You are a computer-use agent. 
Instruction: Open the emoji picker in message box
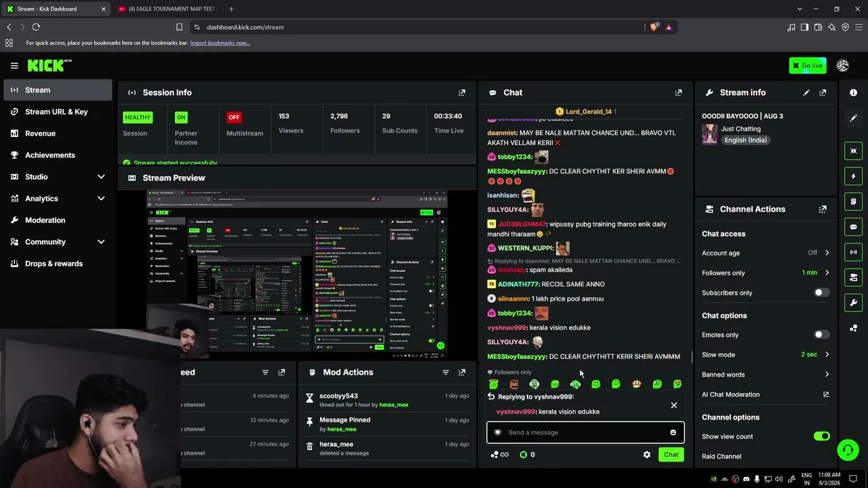[x=673, y=432]
